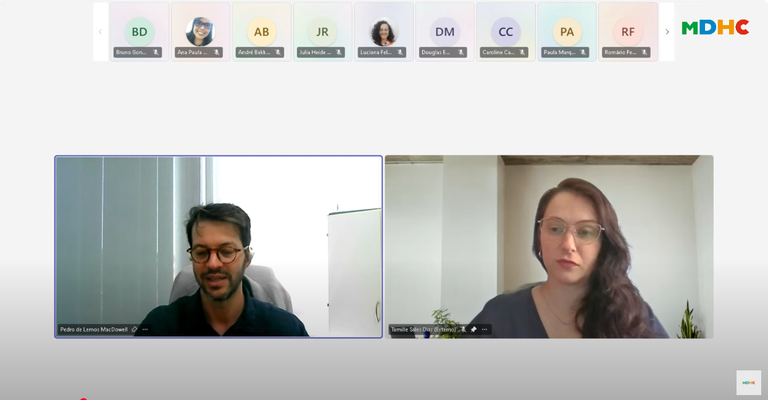Select Romário tile with RF initials
This screenshot has width=768, height=400.
[x=628, y=32]
